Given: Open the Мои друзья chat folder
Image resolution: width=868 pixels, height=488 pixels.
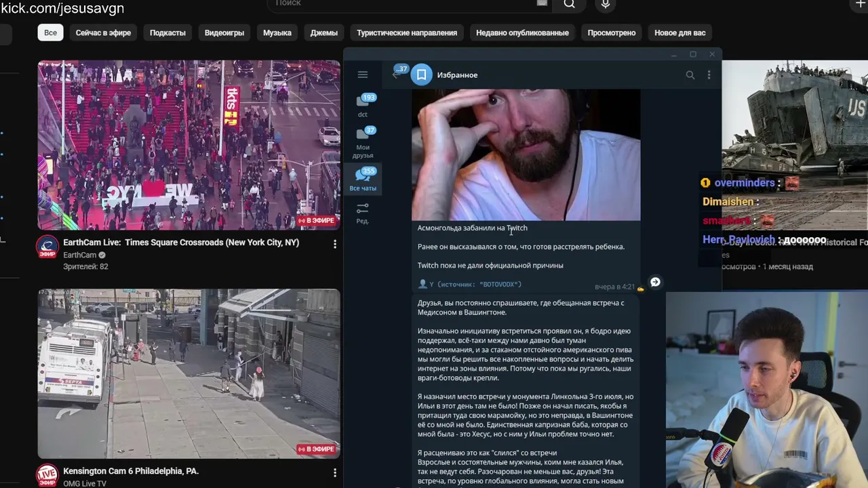Looking at the screenshot, I should pos(363,142).
